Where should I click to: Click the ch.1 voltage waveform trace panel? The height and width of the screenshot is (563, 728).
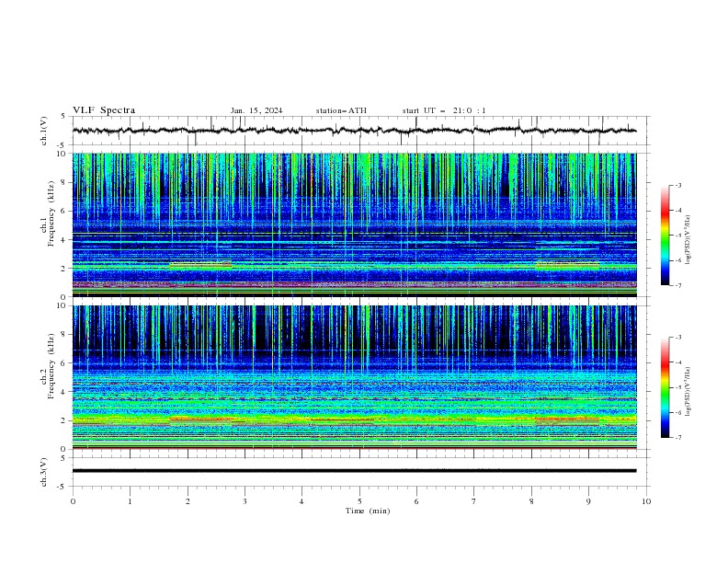(x=360, y=131)
